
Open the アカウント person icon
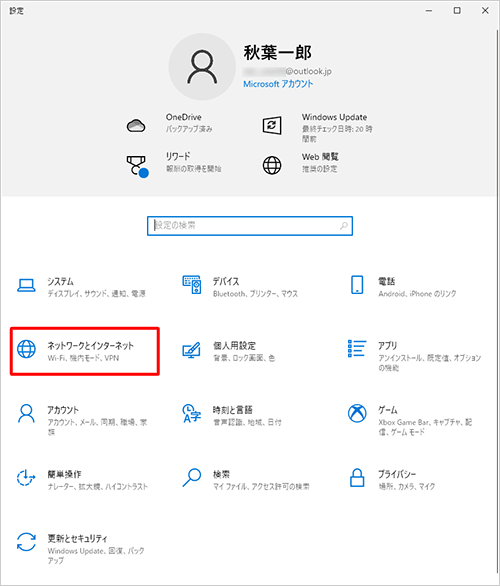[x=27, y=413]
